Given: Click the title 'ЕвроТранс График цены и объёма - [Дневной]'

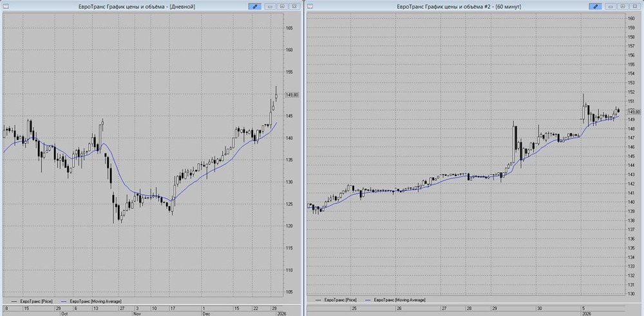Looking at the screenshot, I should (137, 6).
